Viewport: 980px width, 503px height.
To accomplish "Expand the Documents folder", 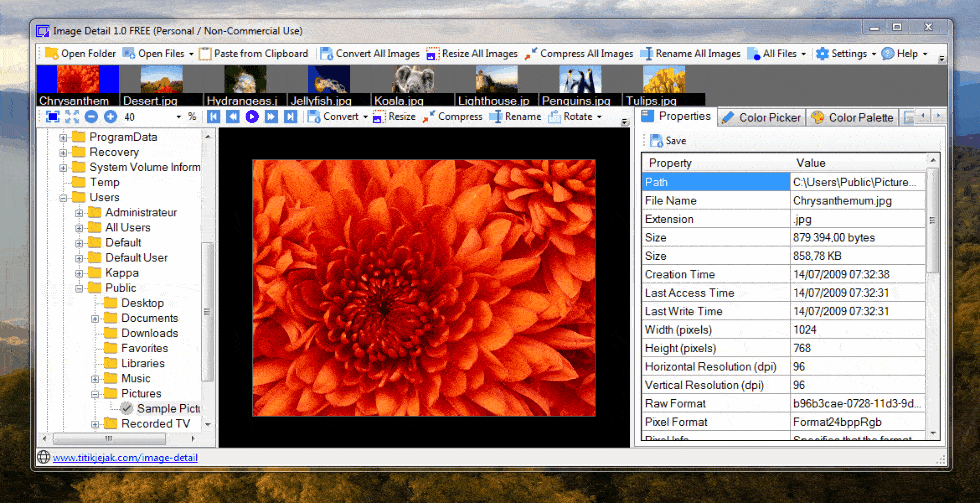I will click(95, 318).
